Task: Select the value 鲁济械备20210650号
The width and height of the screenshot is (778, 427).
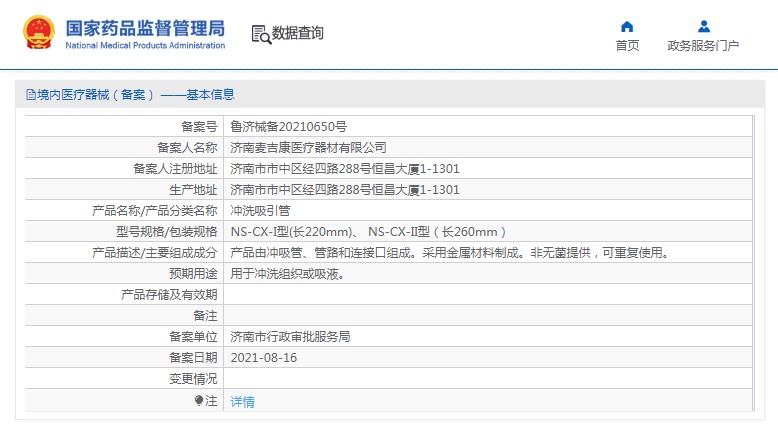Action: point(288,126)
